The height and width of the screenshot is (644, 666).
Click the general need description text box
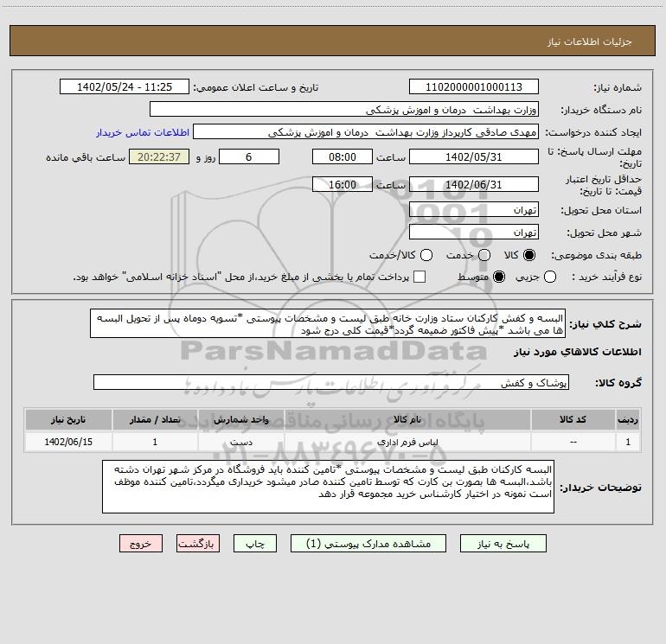pyautogui.click(x=328, y=324)
